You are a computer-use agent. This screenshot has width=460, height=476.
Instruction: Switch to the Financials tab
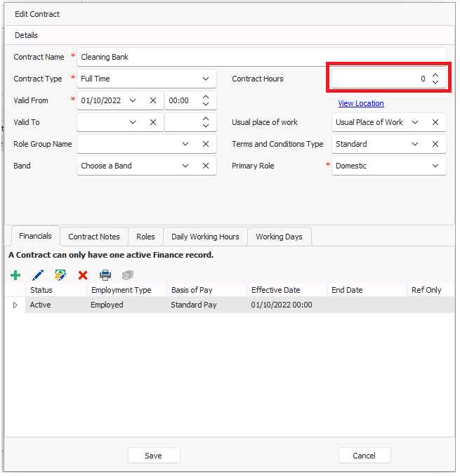coord(35,236)
